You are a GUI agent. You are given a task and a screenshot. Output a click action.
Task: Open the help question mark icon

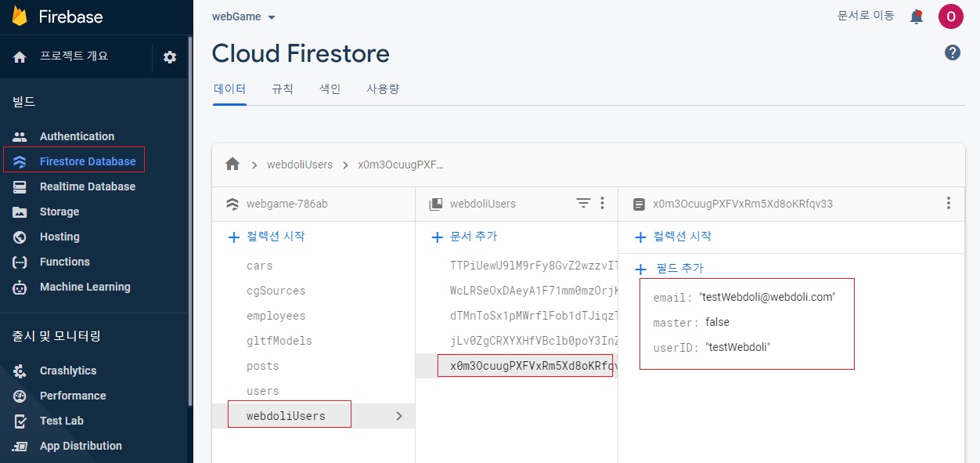pyautogui.click(x=953, y=52)
